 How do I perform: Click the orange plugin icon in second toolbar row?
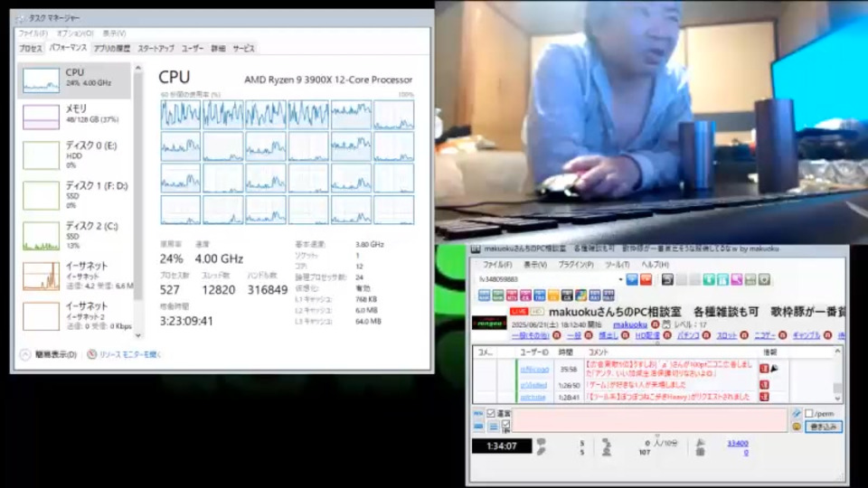pos(553,296)
